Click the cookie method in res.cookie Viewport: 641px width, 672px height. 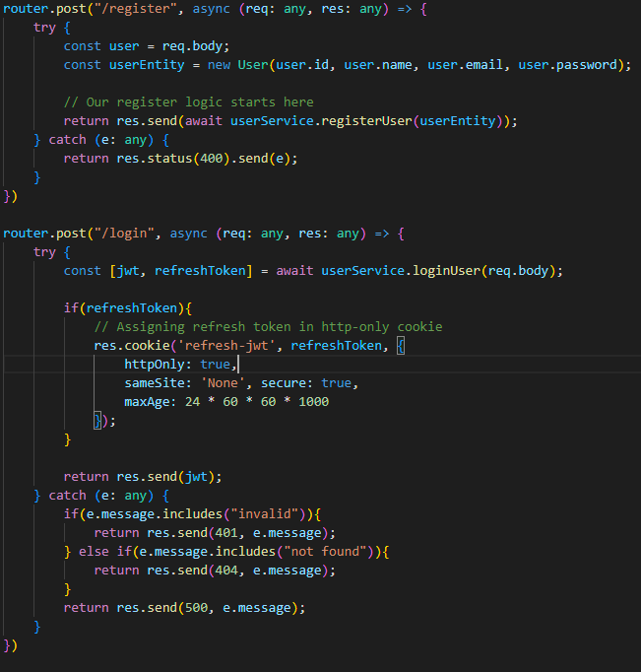tap(147, 346)
